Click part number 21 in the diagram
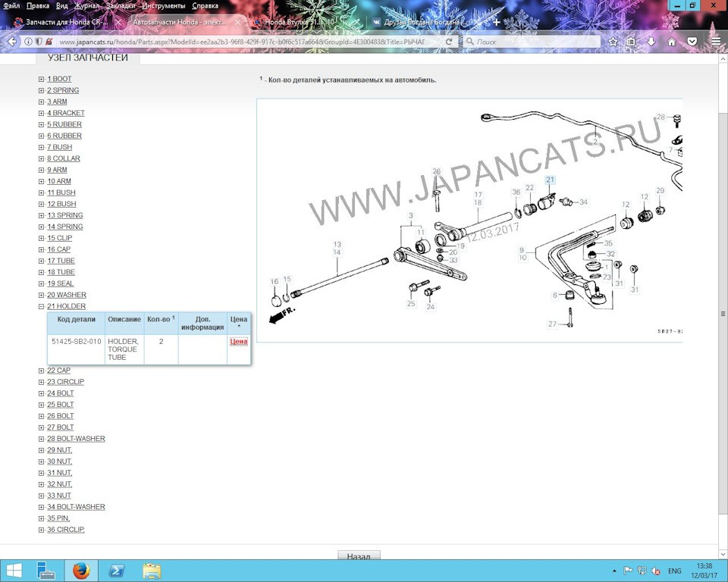Screen dimensions: 728x582 click(x=551, y=180)
